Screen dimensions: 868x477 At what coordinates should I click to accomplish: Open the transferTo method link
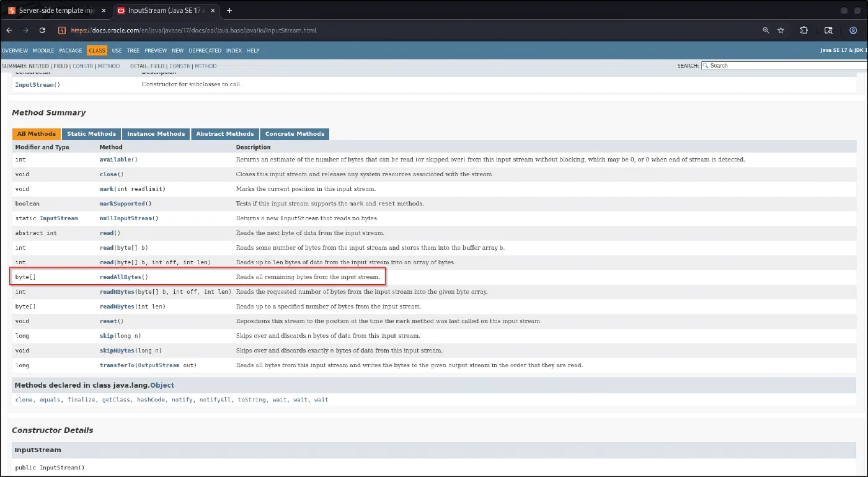[x=117, y=365]
